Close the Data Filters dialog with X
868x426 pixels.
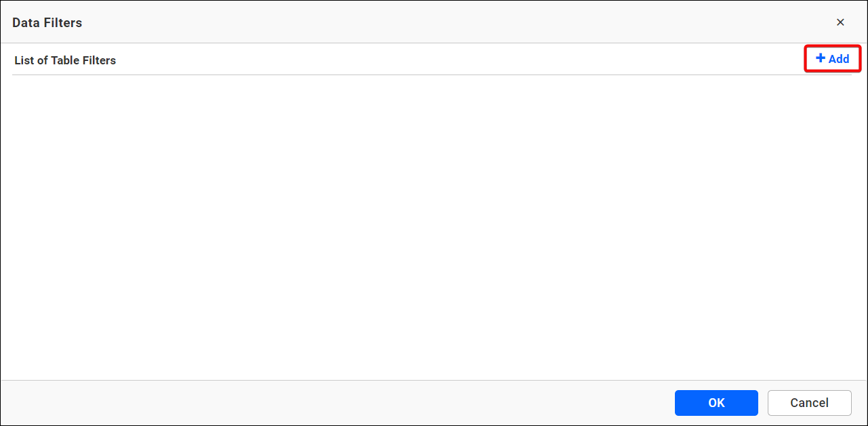pos(840,22)
